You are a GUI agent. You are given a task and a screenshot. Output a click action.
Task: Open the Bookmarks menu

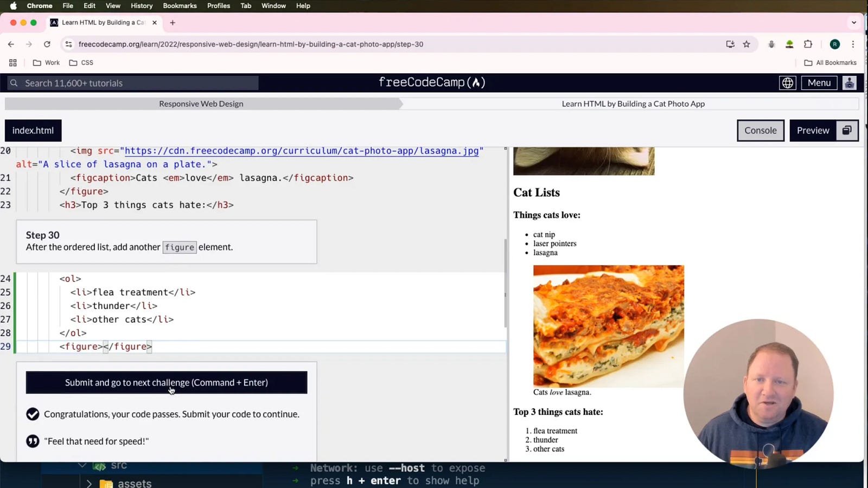click(x=180, y=6)
